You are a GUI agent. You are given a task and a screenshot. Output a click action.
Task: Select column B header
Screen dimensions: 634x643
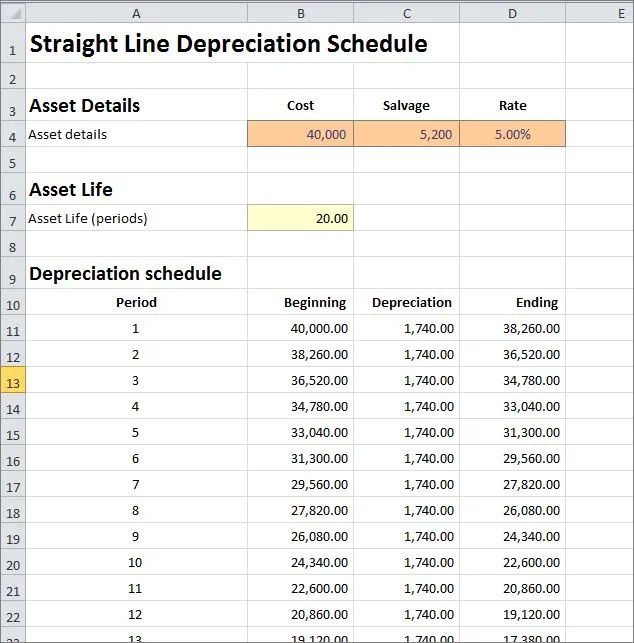(301, 14)
